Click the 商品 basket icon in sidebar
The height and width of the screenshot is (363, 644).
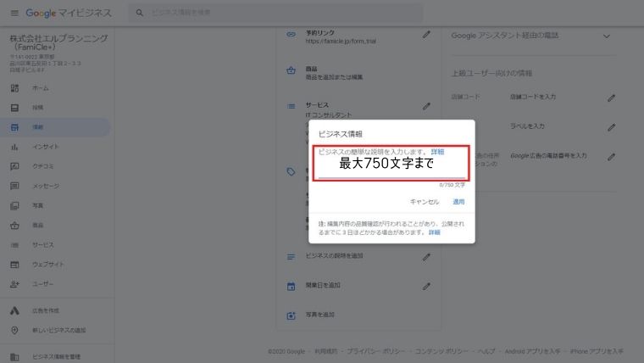pyautogui.click(x=14, y=226)
